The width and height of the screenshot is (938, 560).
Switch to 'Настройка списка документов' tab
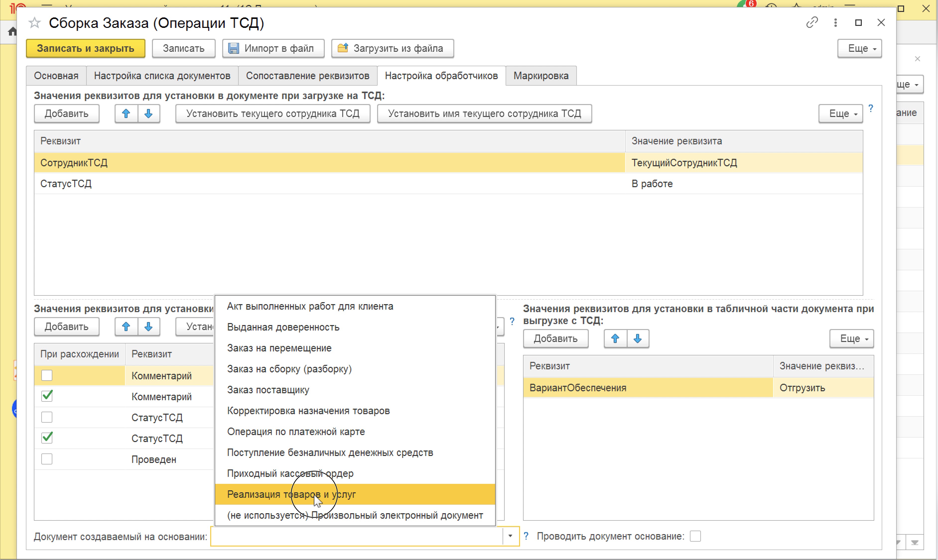point(162,75)
